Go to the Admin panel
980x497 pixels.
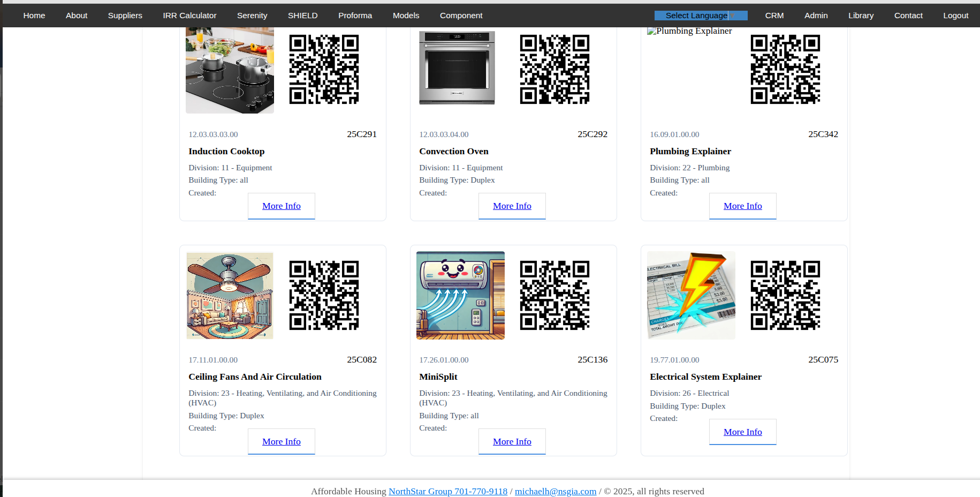(816, 16)
